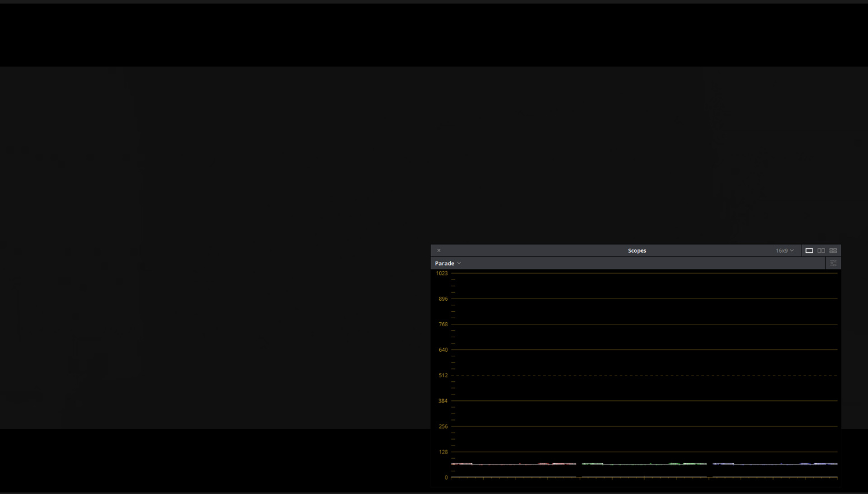Switch to single scope view layout
Viewport: 868px width, 494px height.
coord(809,250)
